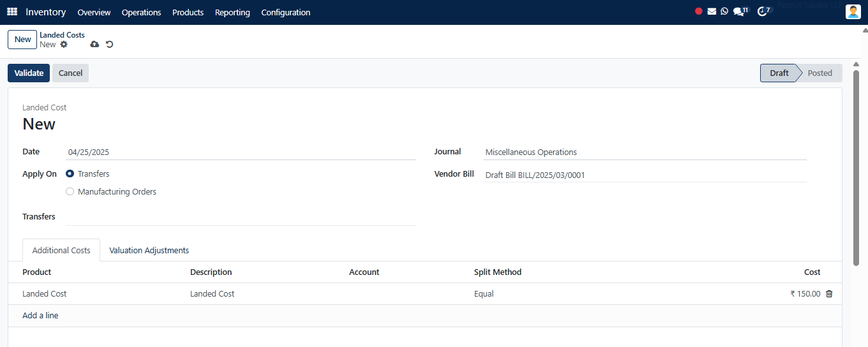This screenshot has height=347, width=868.
Task: Select Manufacturing Orders radio option
Action: [x=70, y=191]
